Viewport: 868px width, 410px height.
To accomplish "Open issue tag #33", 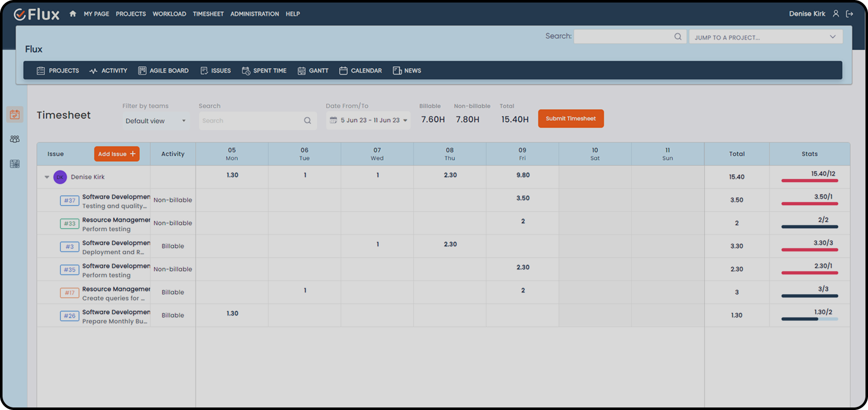I will [69, 224].
